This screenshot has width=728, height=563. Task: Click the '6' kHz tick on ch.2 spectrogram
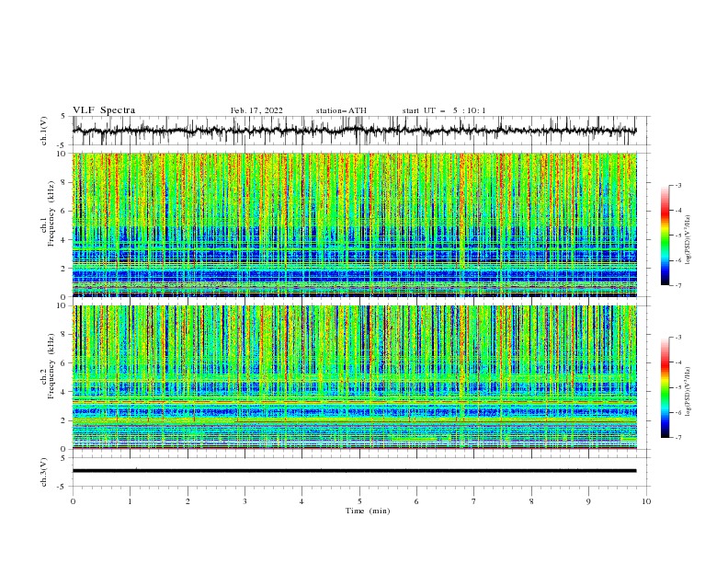pyautogui.click(x=63, y=363)
